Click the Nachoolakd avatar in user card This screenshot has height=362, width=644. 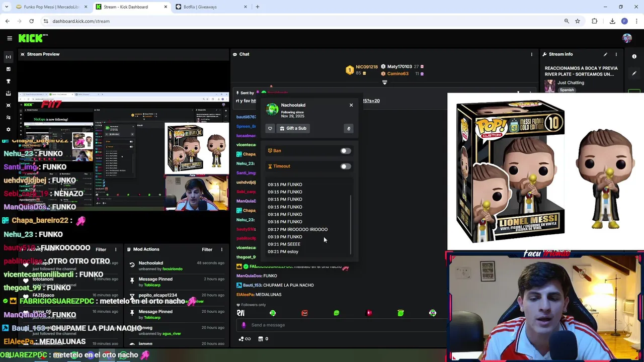[x=272, y=109]
